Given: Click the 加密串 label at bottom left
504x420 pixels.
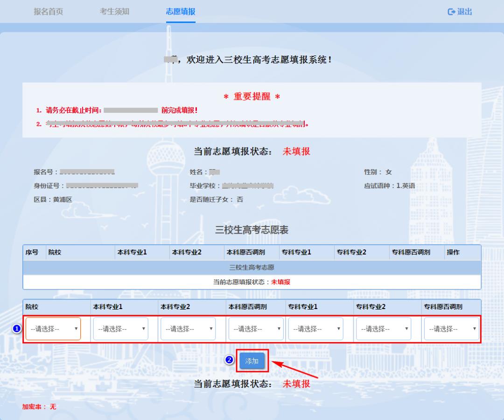Looking at the screenshot, I should (34, 406).
